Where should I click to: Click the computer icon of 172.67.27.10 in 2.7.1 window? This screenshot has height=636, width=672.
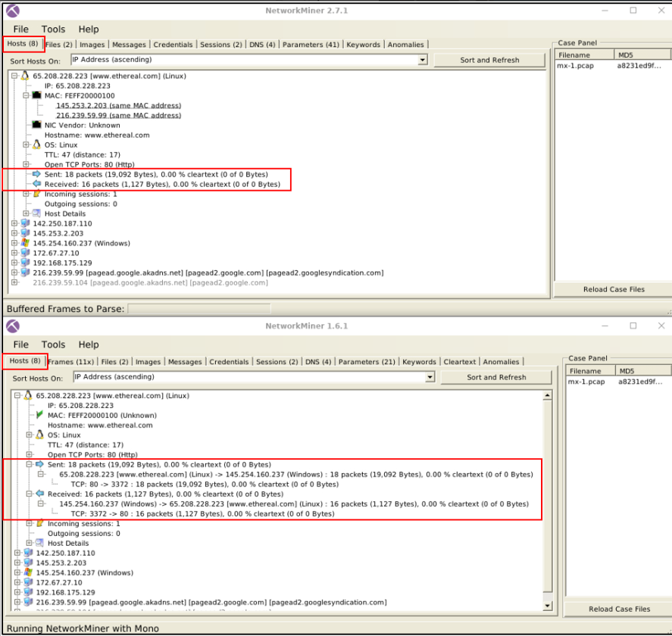(x=25, y=253)
